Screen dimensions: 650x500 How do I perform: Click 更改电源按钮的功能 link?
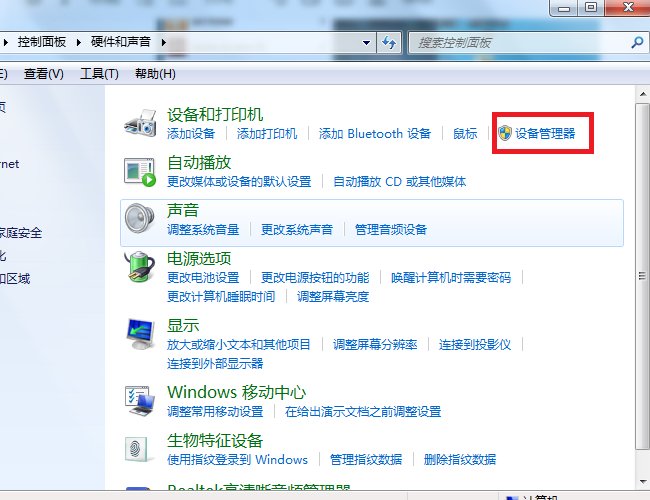(x=315, y=277)
